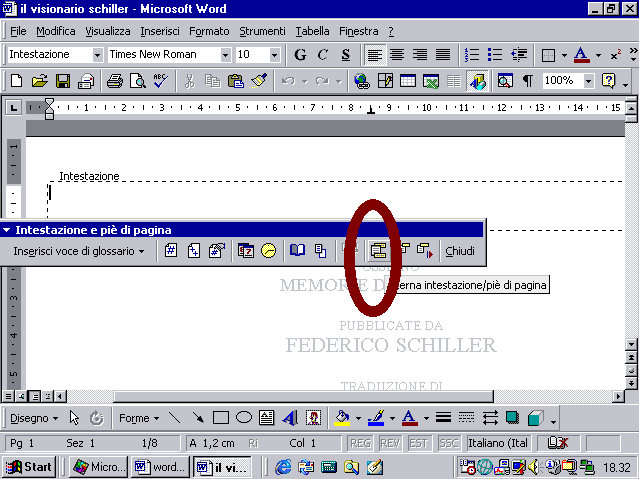Insert page number in the header toolbar

click(171, 250)
